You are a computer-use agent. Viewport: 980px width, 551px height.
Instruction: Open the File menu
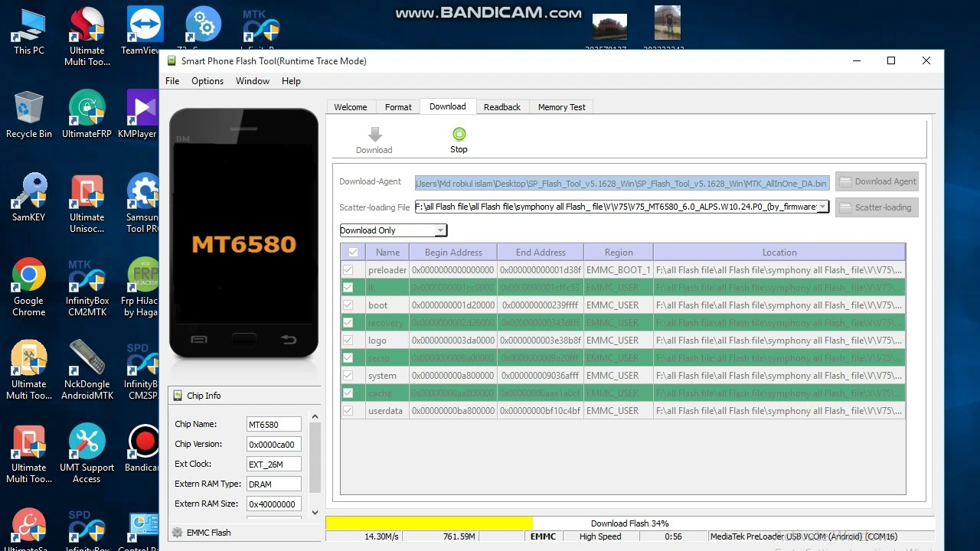(172, 81)
